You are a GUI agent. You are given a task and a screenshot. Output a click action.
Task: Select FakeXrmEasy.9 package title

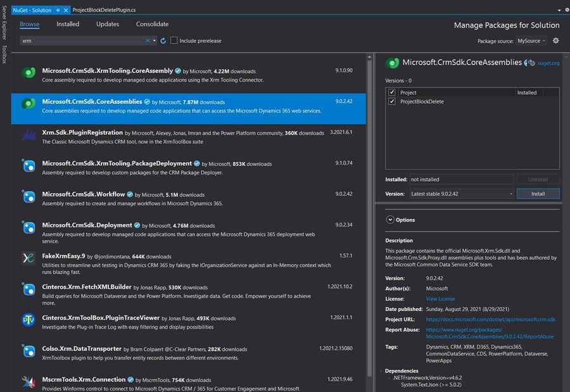63,256
